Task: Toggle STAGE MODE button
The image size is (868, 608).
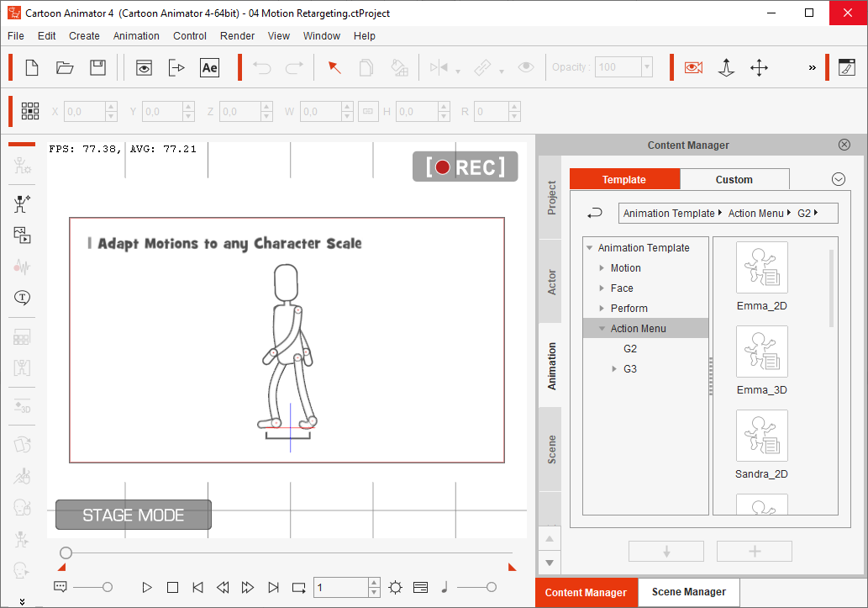Action: point(134,515)
